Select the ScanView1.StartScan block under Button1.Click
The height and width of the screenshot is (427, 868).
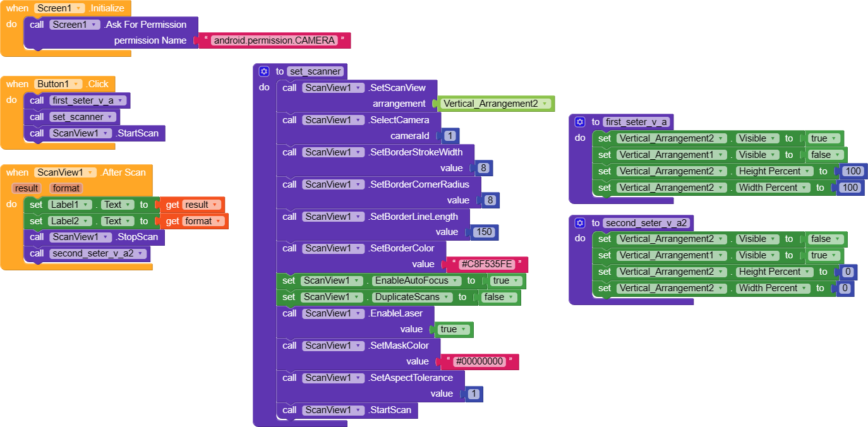click(95, 133)
